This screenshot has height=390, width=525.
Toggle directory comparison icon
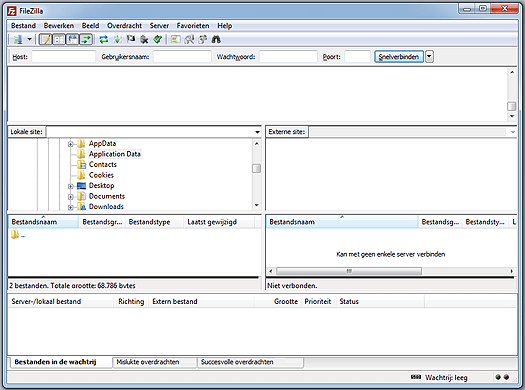tap(189, 40)
